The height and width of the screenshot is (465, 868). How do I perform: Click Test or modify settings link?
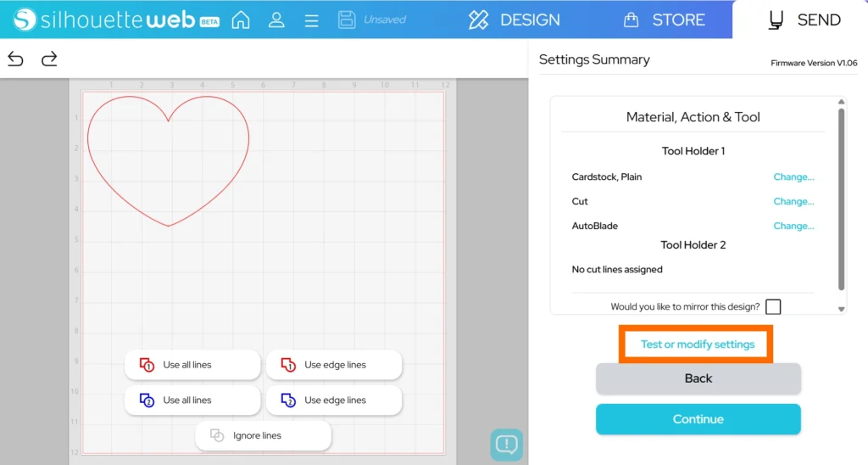[x=697, y=345]
